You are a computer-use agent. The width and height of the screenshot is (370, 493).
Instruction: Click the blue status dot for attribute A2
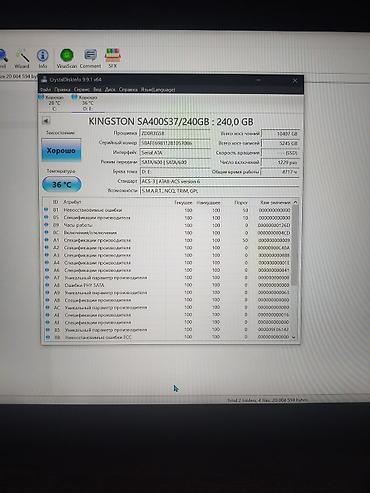[46, 247]
